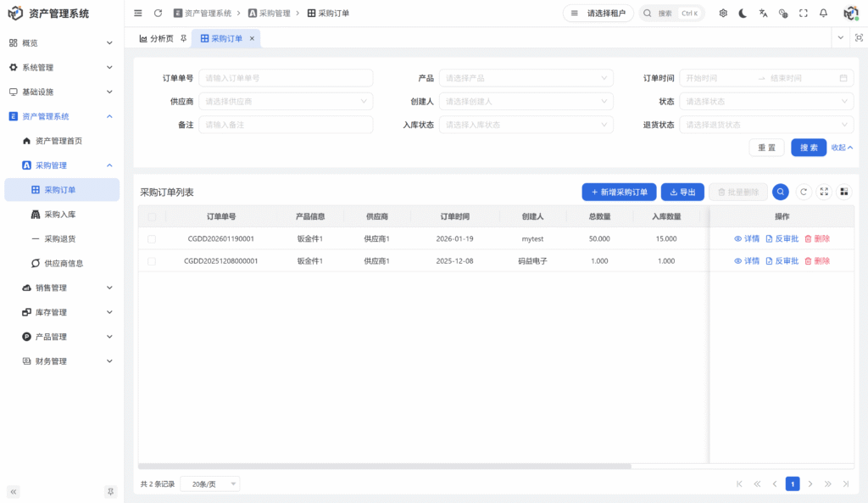This screenshot has width=868, height=503.
Task: Select all rows with the header checkbox
Action: pyautogui.click(x=152, y=216)
